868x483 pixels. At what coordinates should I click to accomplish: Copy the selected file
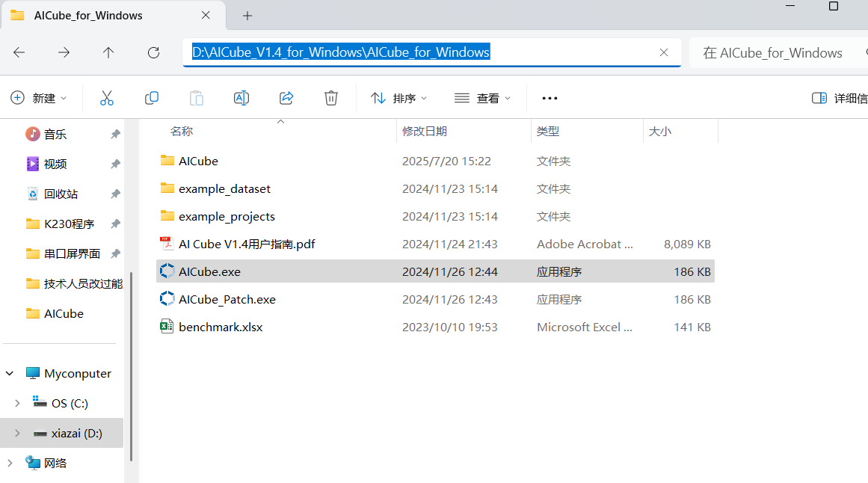pos(152,98)
